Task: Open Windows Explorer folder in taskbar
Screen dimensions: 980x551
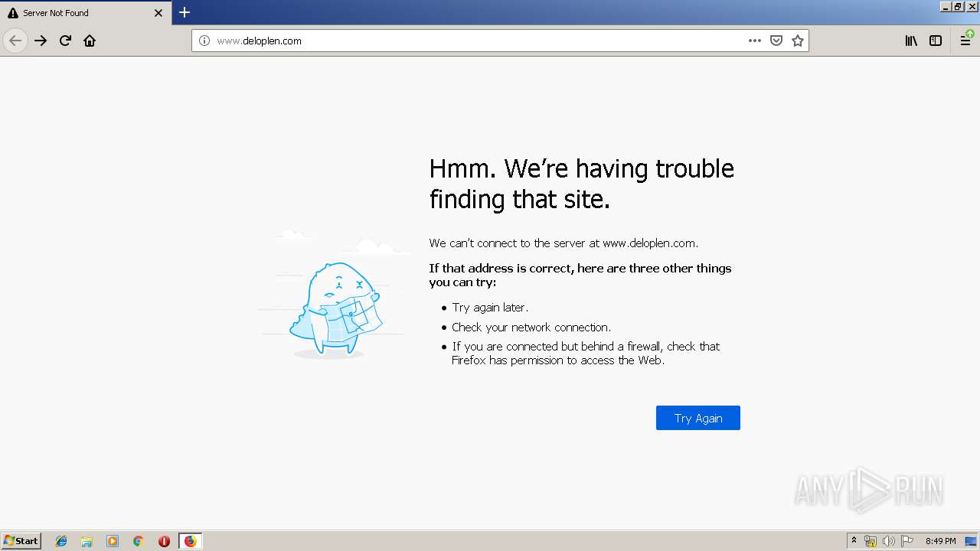Action: (x=87, y=541)
